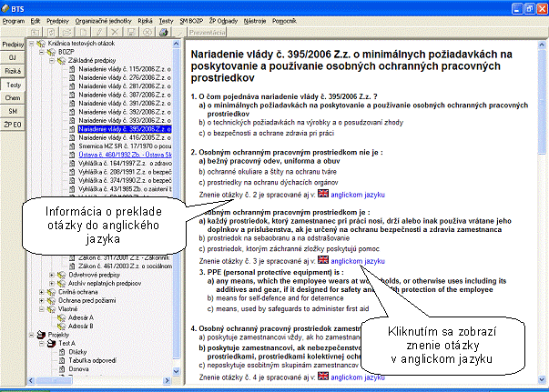Click the tree panel scroll-down arrow
Image resolution: width=549 pixels, height=392 pixels.
pyautogui.click(x=176, y=371)
